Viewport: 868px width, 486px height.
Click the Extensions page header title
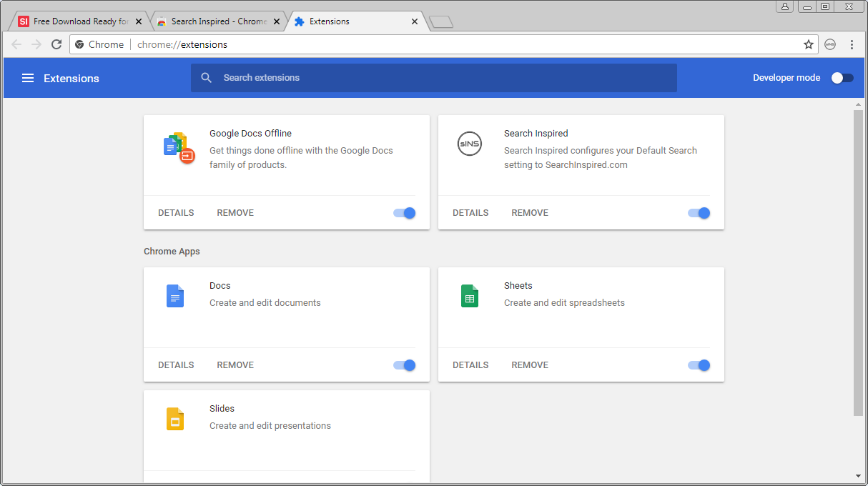pyautogui.click(x=71, y=79)
